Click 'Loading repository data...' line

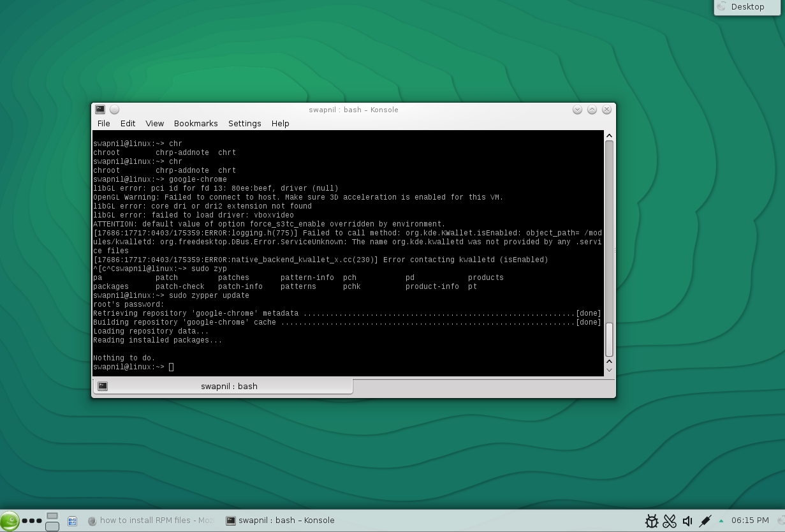click(x=151, y=331)
